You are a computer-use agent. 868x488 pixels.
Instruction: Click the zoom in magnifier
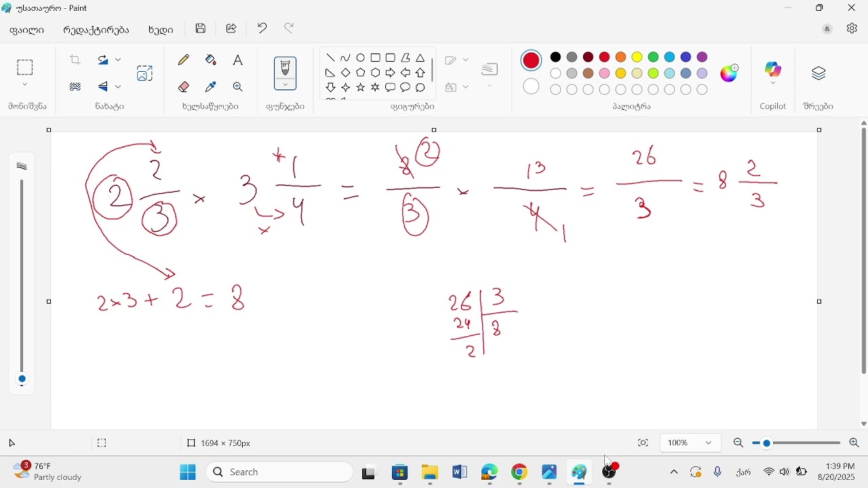(x=854, y=444)
